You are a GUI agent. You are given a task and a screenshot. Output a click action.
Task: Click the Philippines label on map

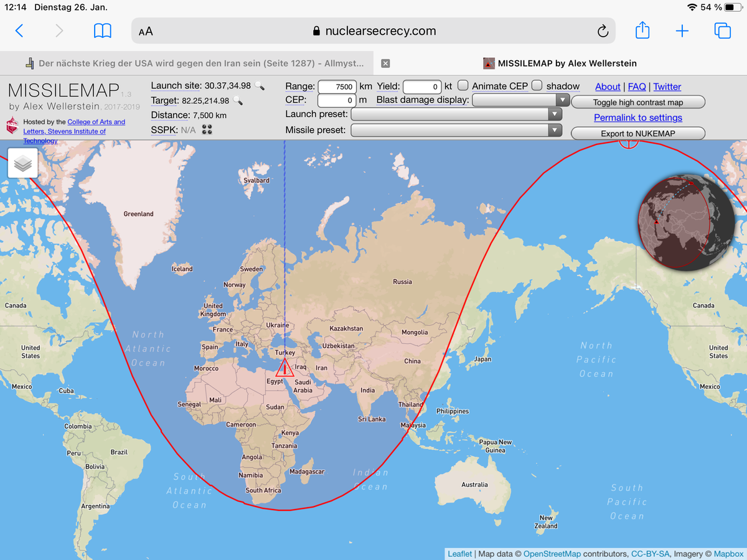453,411
